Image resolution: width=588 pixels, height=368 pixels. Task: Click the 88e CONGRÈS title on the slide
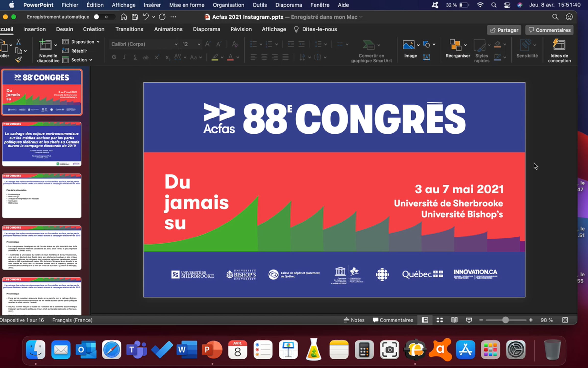(354, 118)
